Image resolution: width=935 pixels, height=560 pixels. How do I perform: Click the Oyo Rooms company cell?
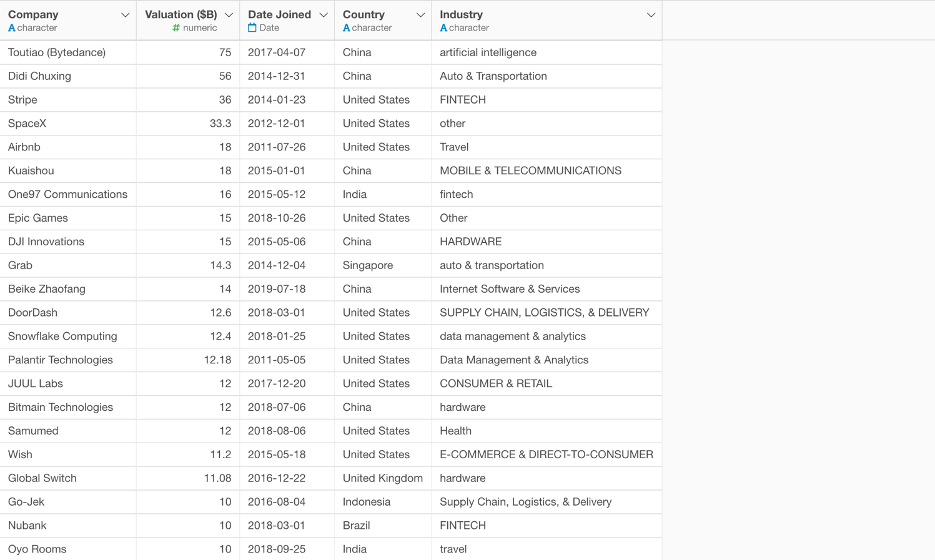68,549
